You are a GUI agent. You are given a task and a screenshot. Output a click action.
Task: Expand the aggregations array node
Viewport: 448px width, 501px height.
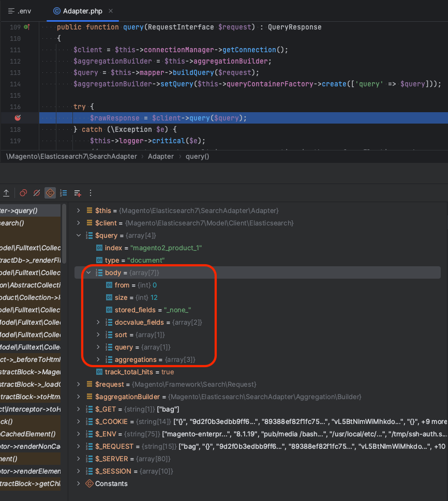[x=98, y=359]
